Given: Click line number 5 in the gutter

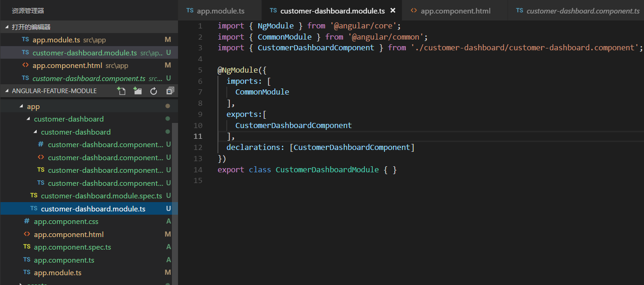Looking at the screenshot, I should (200, 70).
